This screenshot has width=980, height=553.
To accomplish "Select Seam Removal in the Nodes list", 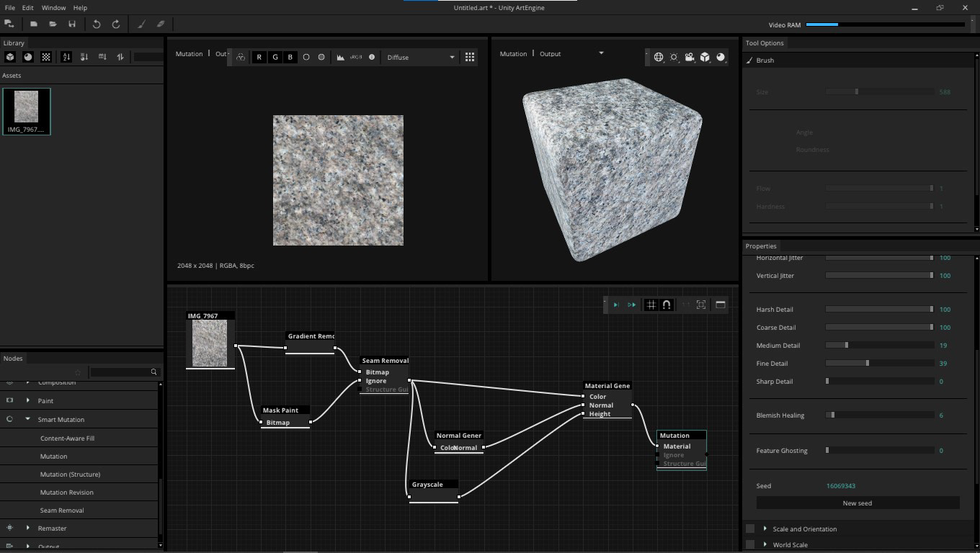I will pyautogui.click(x=62, y=510).
